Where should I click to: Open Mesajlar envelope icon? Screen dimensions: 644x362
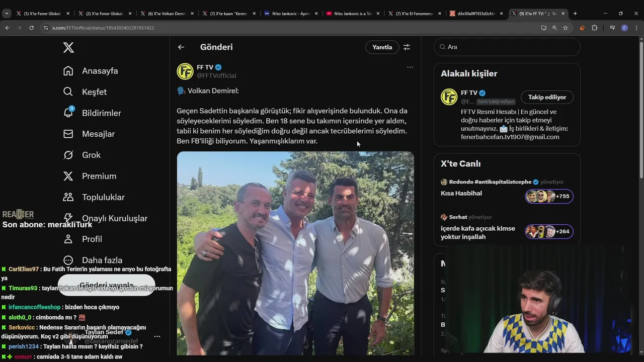tap(68, 134)
